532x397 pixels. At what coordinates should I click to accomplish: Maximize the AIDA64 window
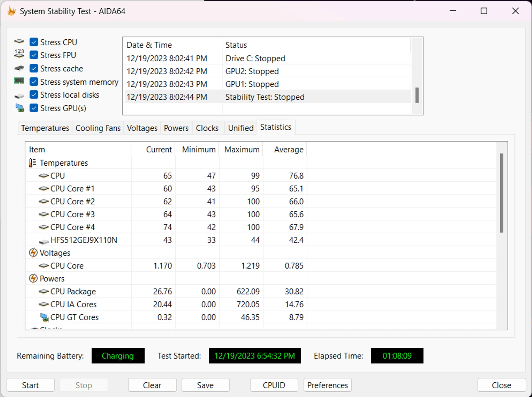tap(484, 11)
